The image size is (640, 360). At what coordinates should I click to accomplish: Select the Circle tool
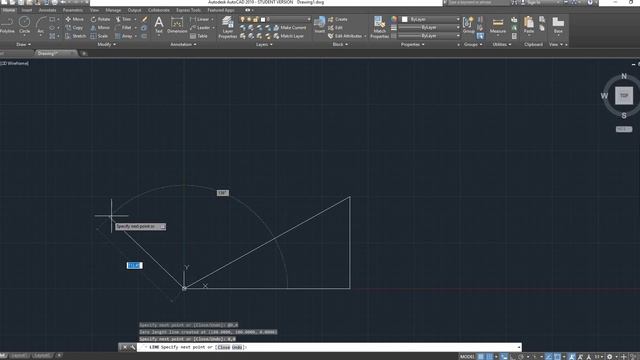(24, 25)
